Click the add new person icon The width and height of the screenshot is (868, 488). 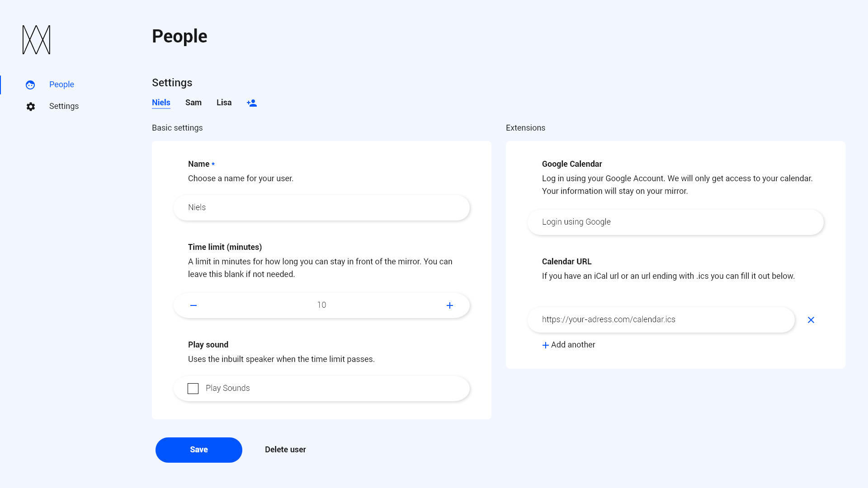pos(252,103)
